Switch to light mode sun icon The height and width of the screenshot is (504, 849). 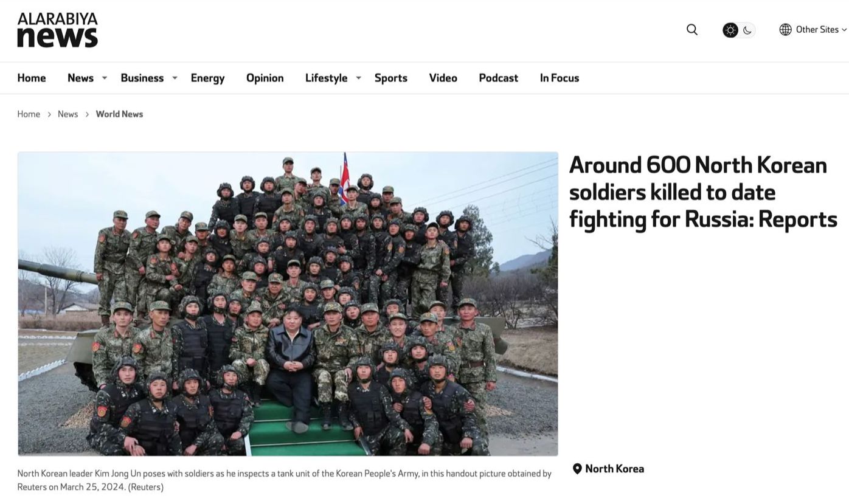tap(730, 30)
